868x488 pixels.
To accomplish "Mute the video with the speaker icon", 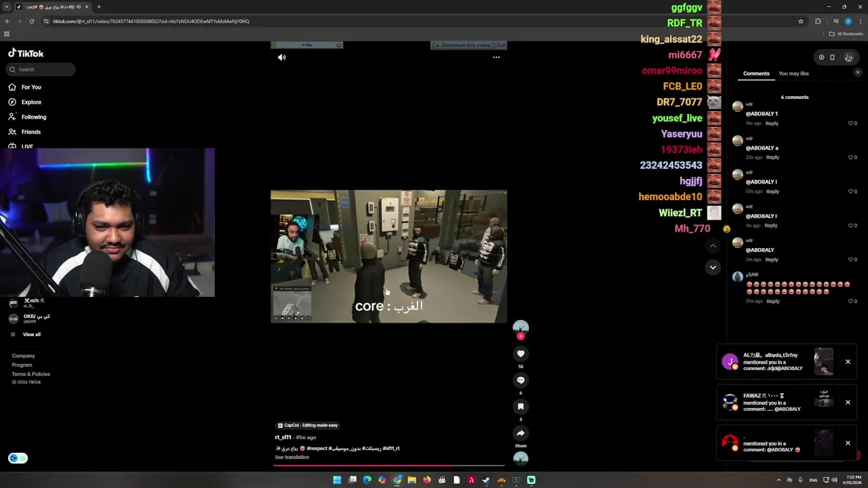I will coord(282,58).
